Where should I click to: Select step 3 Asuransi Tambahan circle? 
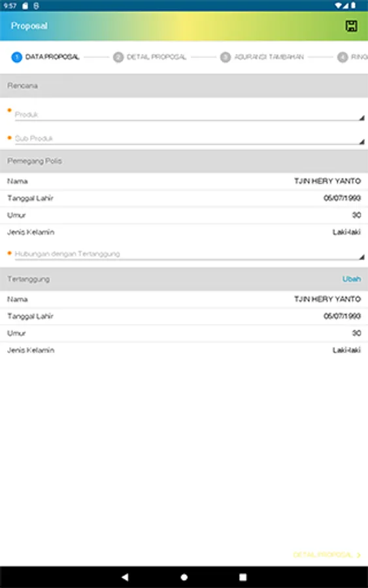pyautogui.click(x=225, y=57)
